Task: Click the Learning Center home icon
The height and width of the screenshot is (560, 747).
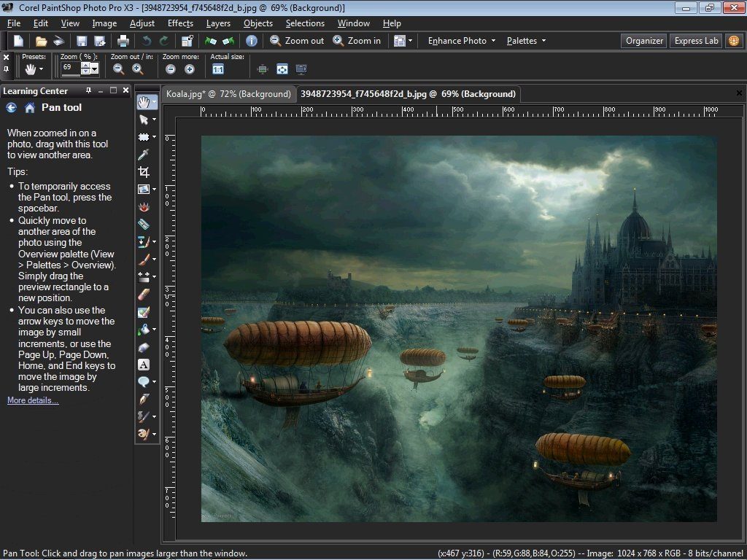Action: (30, 108)
